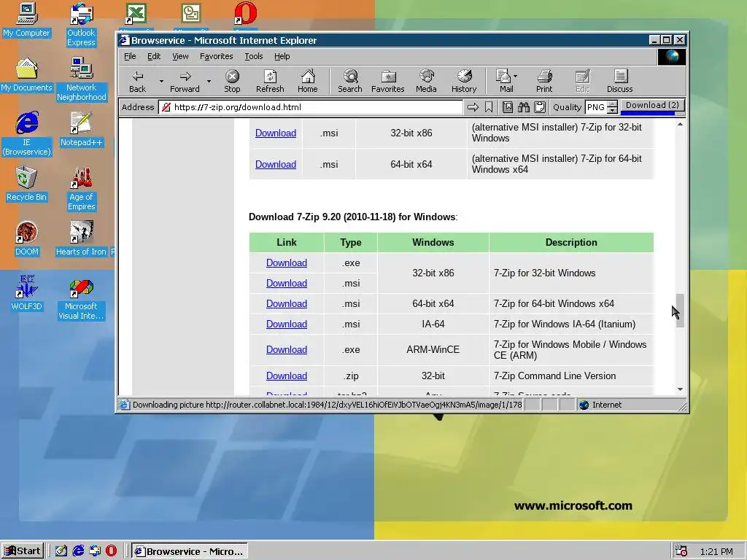747x560 pixels.
Task: Show browsing History from toolbar
Action: 464,82
